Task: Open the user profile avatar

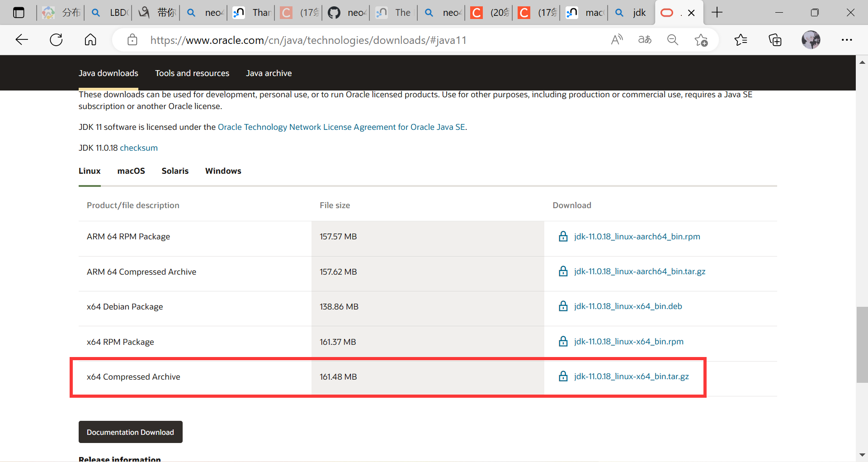Action: point(811,40)
